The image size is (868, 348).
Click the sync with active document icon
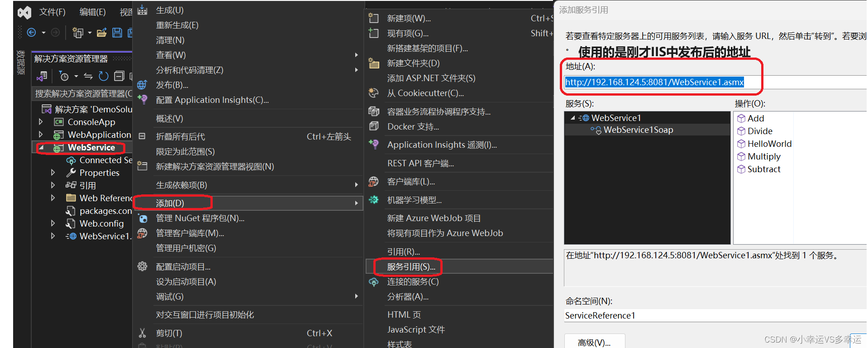click(x=88, y=76)
